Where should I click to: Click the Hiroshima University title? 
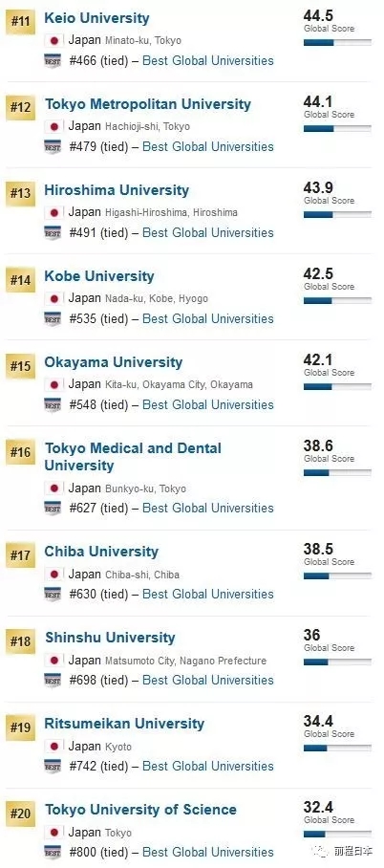117,190
